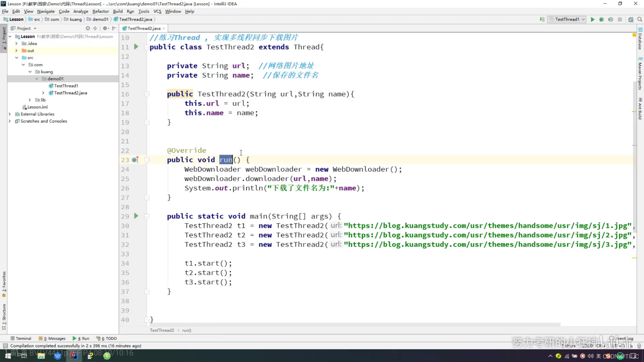This screenshot has width=644, height=362.
Task: Collapse the Lesson root folder
Action: 10,36
